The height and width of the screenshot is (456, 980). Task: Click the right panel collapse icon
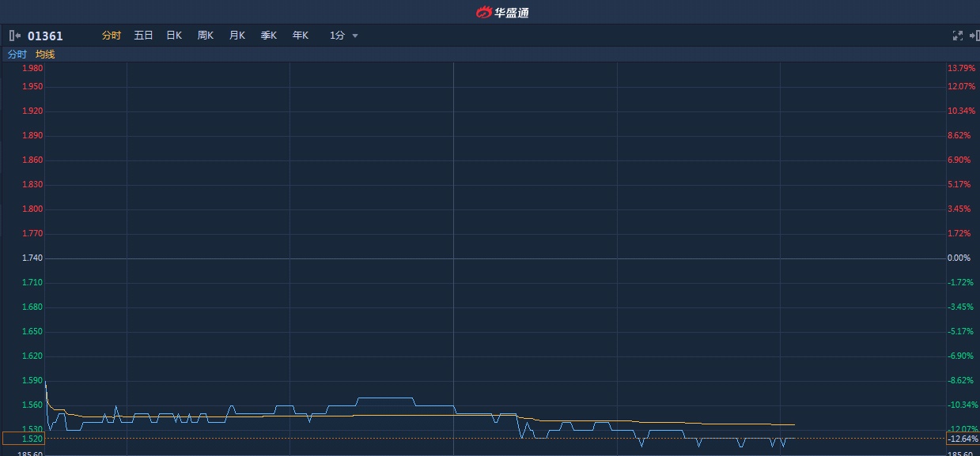coord(974,36)
